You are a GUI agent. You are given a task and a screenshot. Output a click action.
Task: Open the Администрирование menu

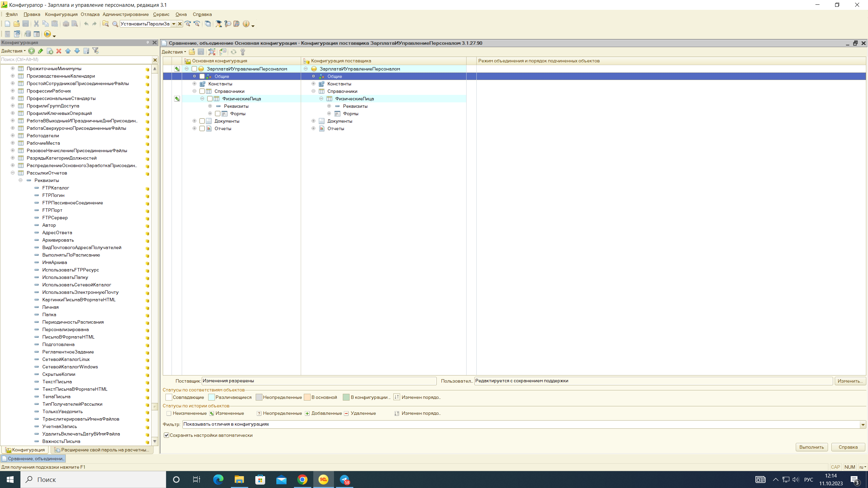pos(125,14)
